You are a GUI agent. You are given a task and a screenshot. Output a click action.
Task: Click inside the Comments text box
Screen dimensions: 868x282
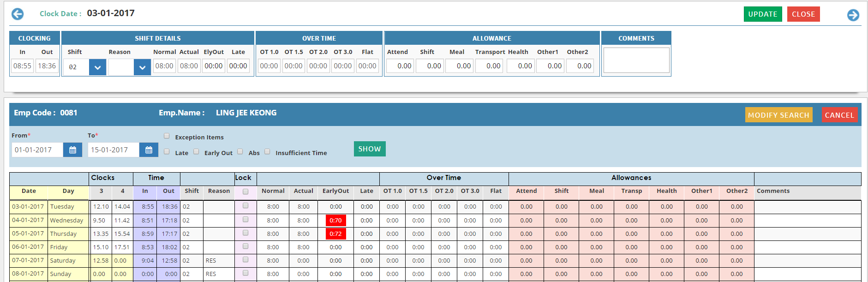tap(636, 60)
